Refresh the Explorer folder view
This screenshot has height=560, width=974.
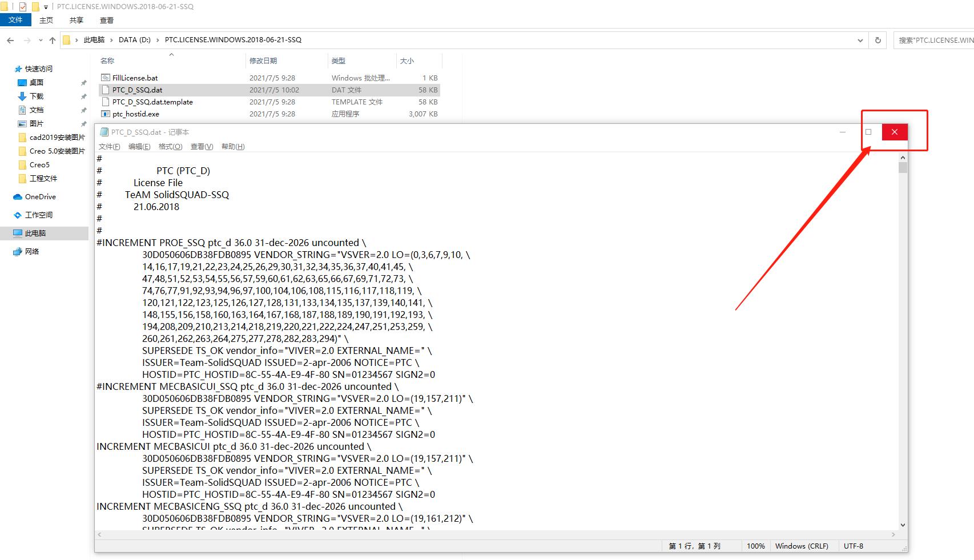click(878, 40)
